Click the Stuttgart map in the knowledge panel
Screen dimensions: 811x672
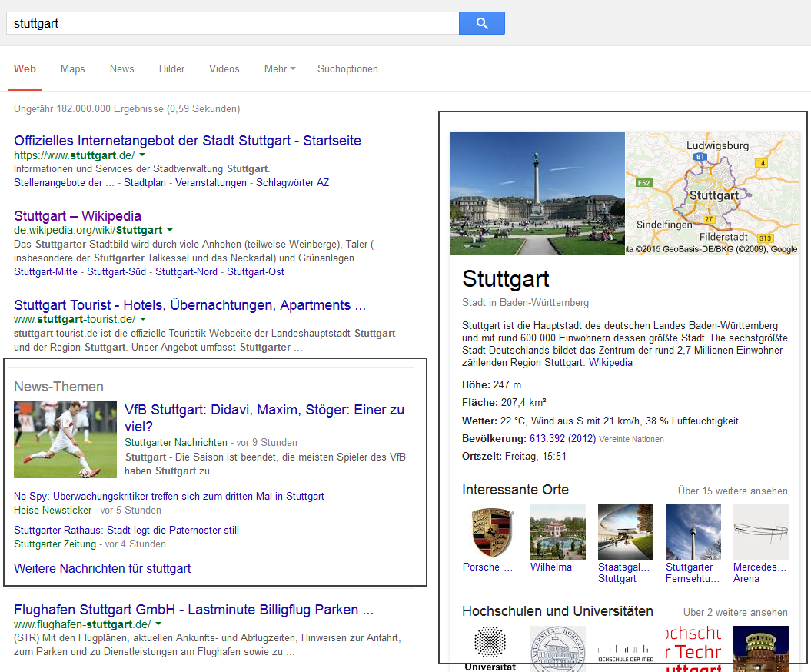(x=713, y=194)
